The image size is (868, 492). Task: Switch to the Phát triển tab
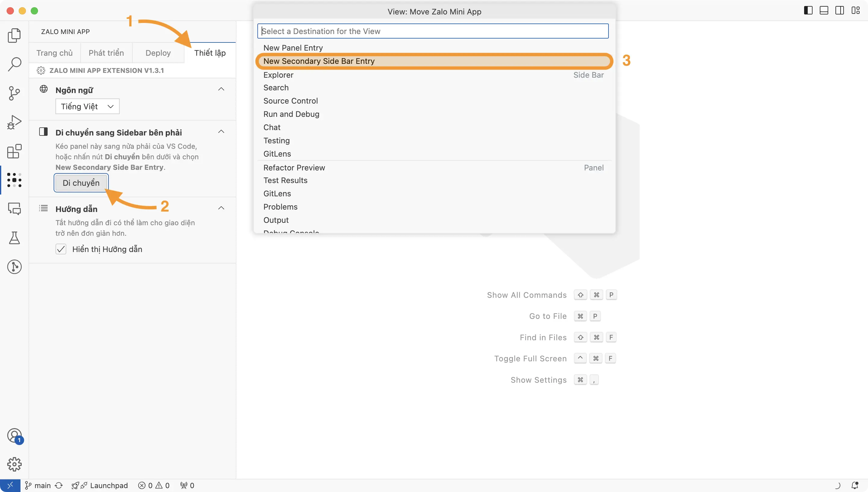(x=106, y=53)
